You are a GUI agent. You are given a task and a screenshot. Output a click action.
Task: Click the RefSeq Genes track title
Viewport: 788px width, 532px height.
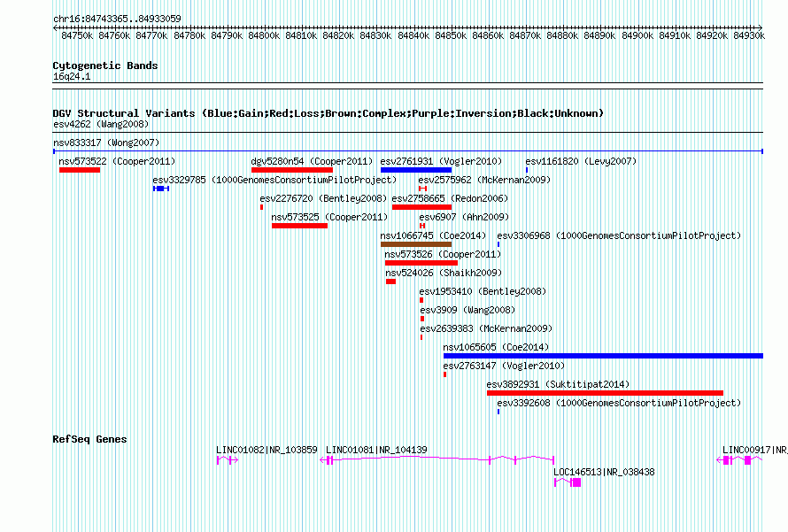point(90,440)
